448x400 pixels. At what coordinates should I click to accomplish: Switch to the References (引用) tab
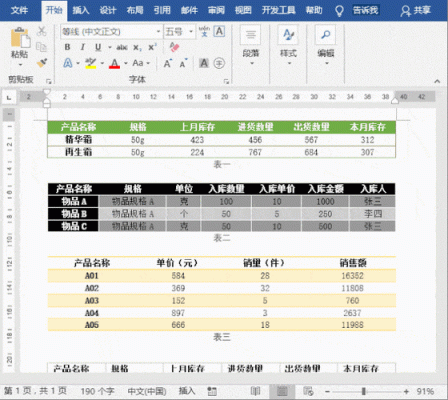[162, 10]
